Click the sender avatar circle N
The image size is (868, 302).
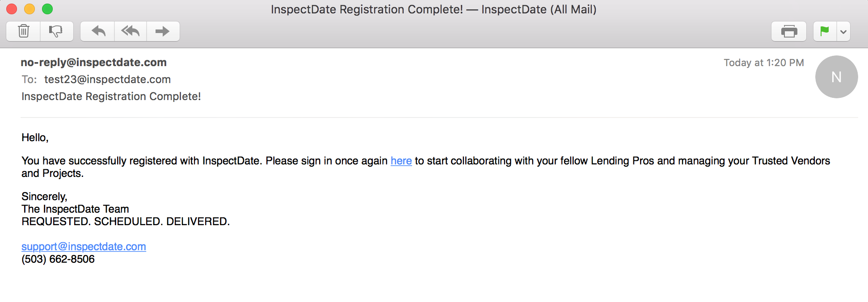tap(836, 77)
